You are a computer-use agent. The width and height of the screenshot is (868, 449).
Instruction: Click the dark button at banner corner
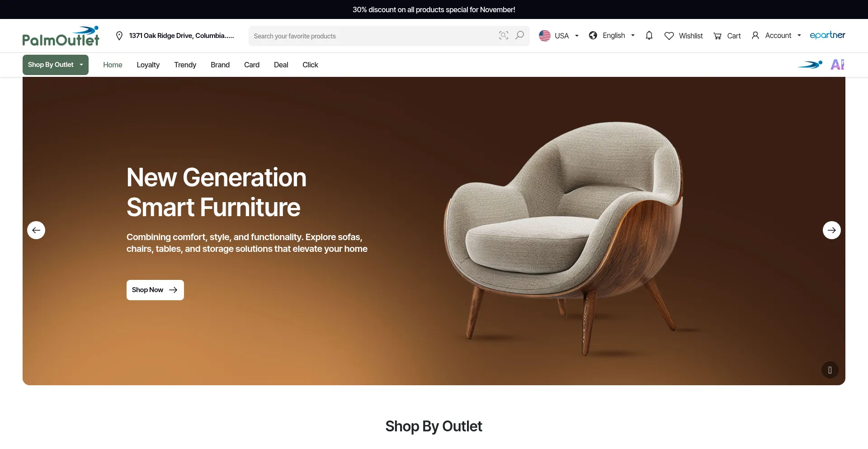830,370
